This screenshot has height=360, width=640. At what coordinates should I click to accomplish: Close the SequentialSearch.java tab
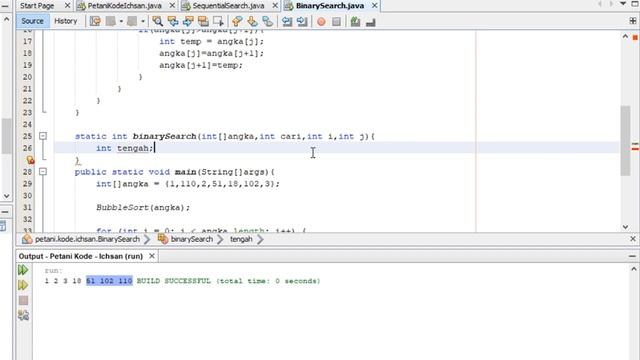click(x=275, y=6)
